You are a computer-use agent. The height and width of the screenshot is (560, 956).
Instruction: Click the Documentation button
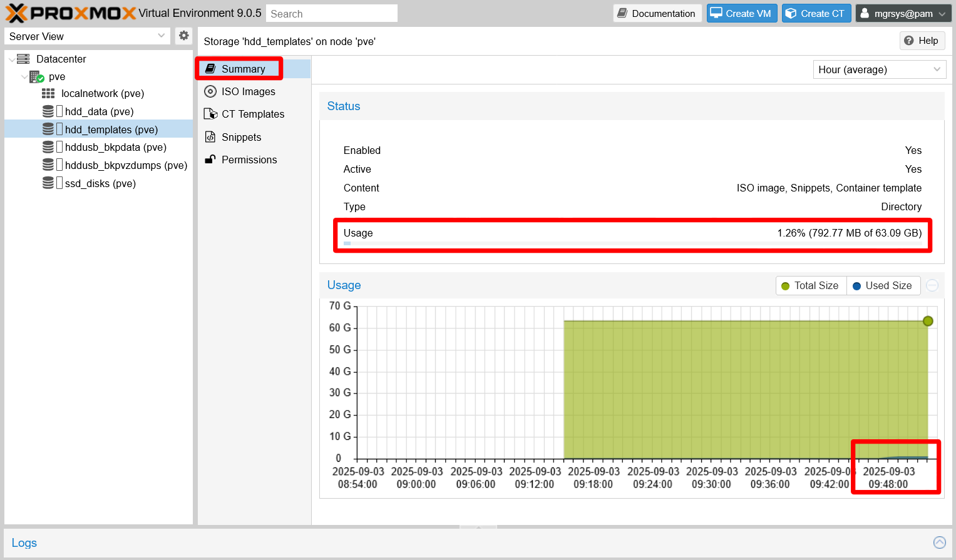pyautogui.click(x=657, y=13)
